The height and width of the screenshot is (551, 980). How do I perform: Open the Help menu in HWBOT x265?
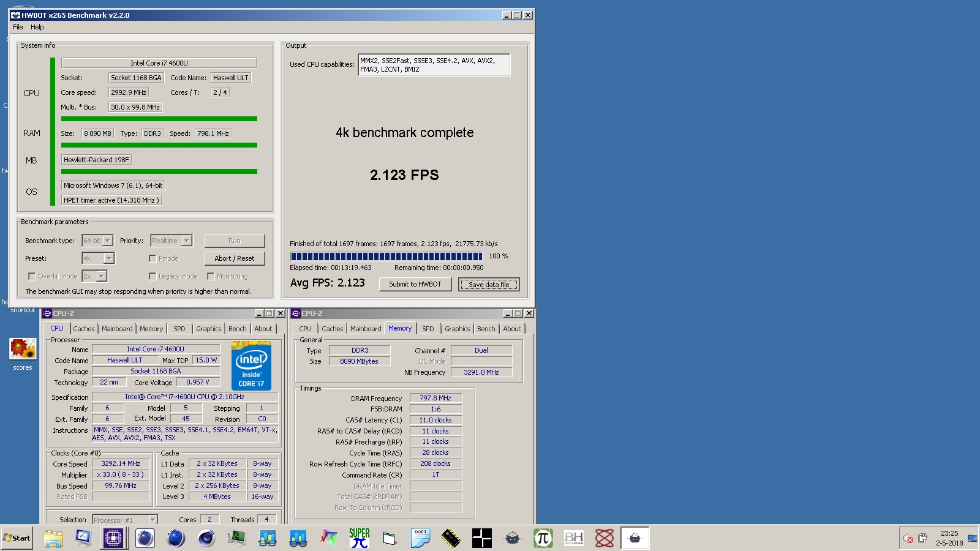[x=37, y=27]
